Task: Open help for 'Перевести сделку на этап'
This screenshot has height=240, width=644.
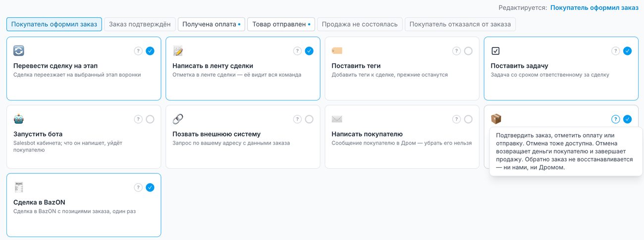Action: [138, 50]
